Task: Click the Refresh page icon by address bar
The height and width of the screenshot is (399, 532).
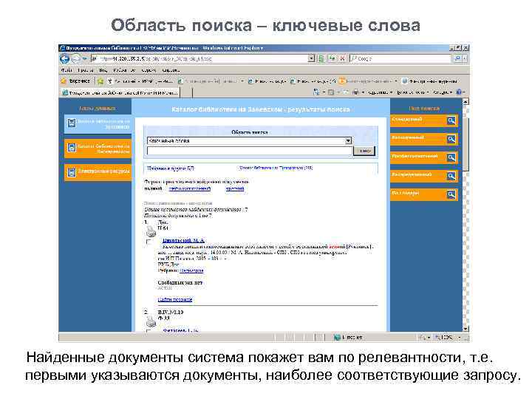Action: [332, 58]
